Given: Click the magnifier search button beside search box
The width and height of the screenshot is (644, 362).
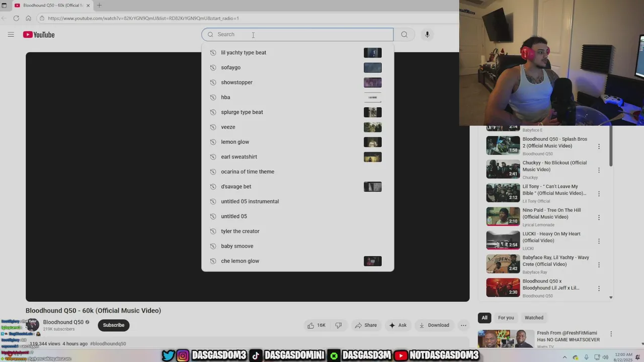Looking at the screenshot, I should click(404, 34).
